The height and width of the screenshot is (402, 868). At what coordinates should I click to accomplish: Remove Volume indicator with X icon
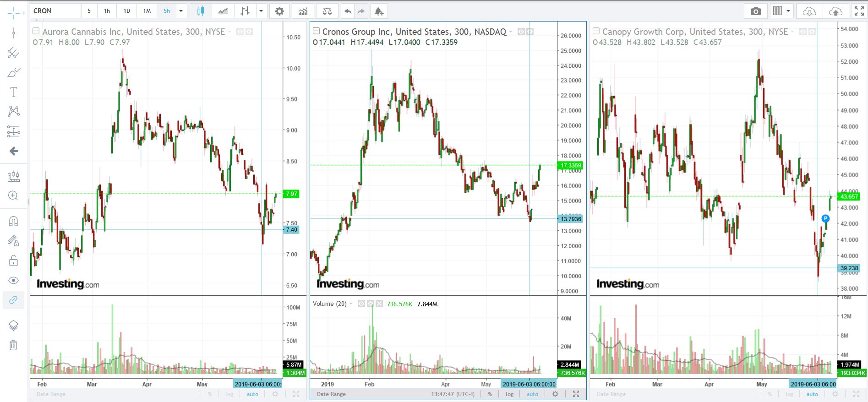pos(380,304)
